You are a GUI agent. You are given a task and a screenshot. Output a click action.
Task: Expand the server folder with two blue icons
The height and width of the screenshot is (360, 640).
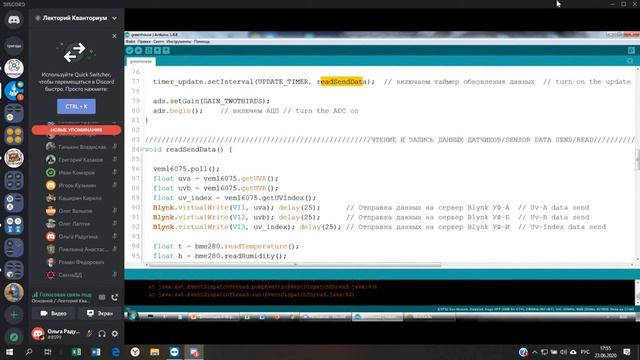(14, 225)
